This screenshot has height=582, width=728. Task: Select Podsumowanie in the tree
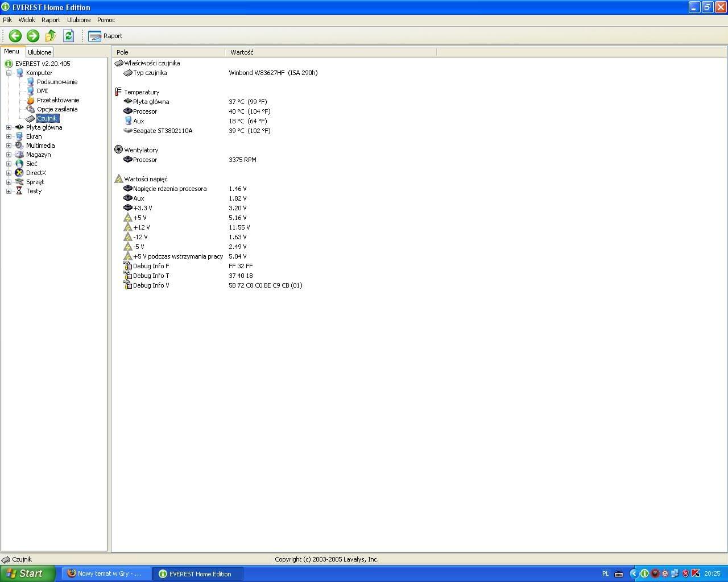(57, 82)
